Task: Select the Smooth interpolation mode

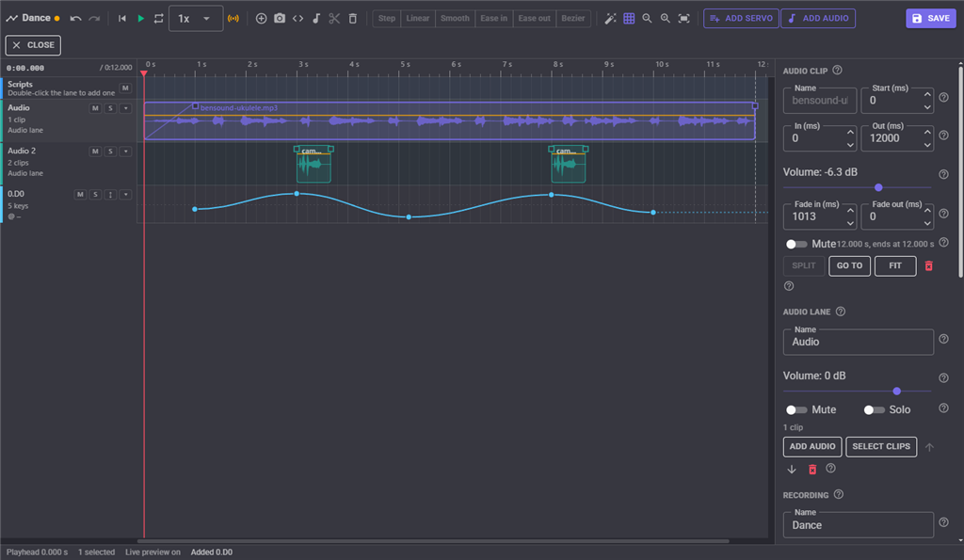Action: [x=455, y=19]
